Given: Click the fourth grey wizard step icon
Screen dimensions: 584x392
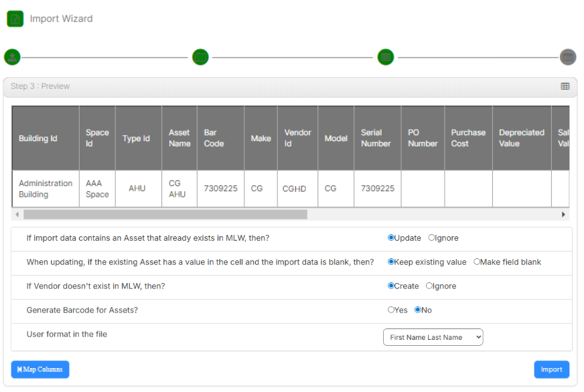Looking at the screenshot, I should [568, 57].
